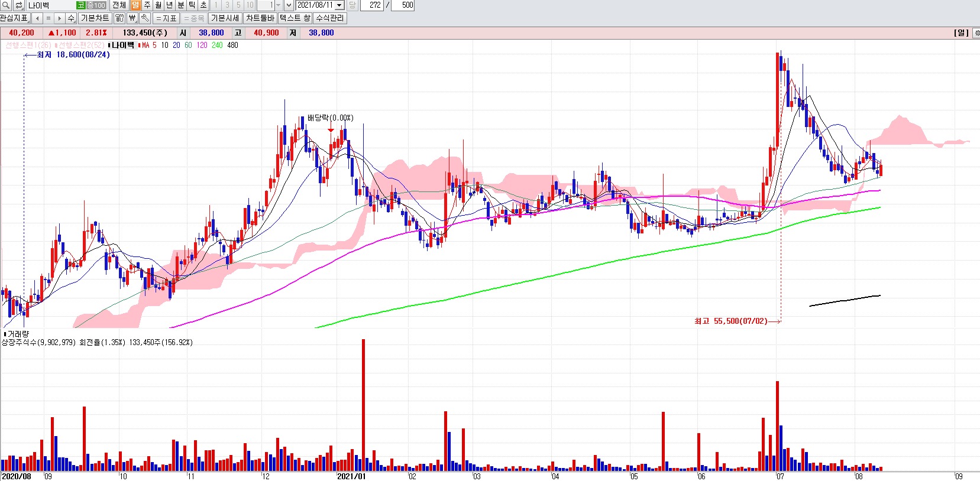Select daily 일 chart period
The image size is (980, 481).
[135, 5]
